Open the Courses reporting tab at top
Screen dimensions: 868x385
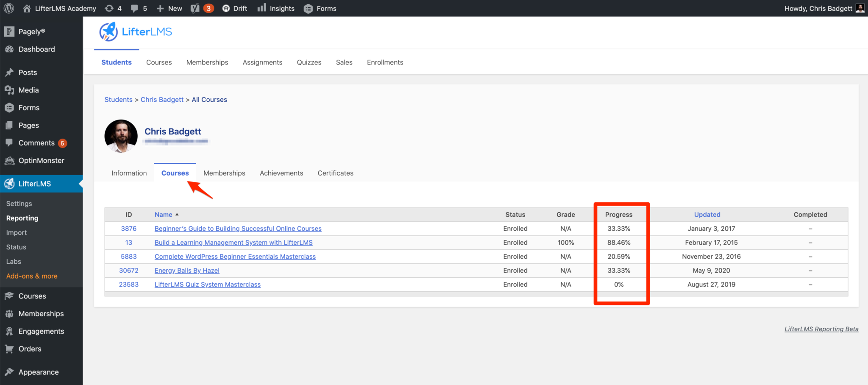(159, 62)
